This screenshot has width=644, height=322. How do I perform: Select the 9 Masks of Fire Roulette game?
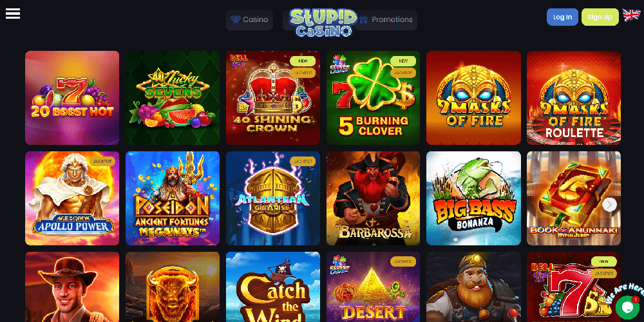pyautogui.click(x=574, y=98)
